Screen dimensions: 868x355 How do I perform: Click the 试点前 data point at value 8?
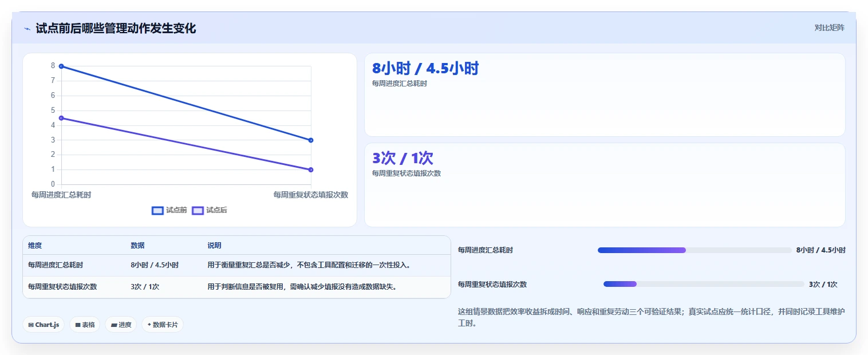click(61, 66)
